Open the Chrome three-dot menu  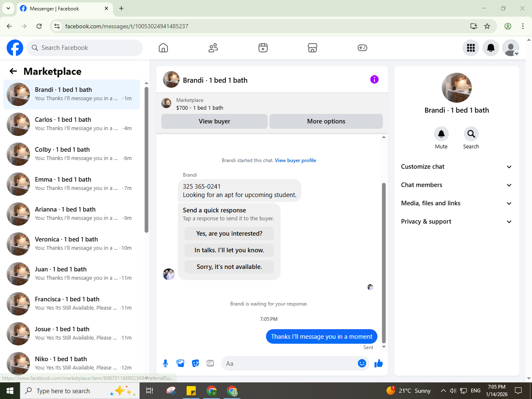(x=523, y=26)
